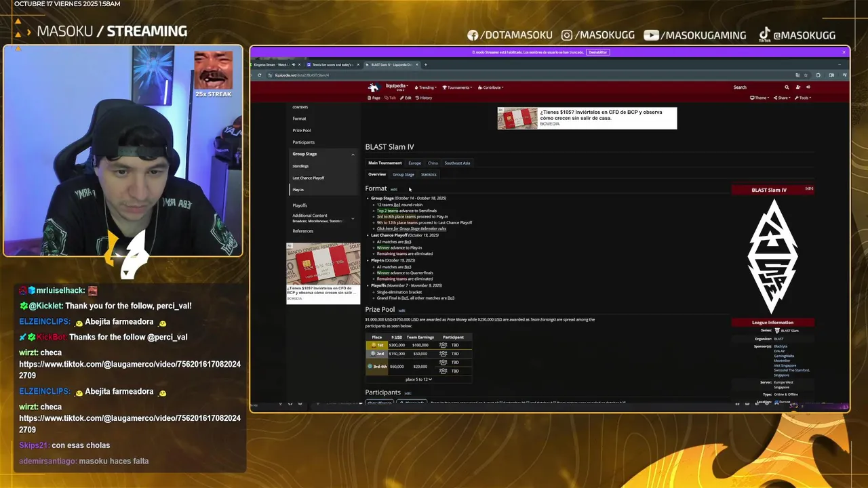This screenshot has height=488, width=868.
Task: Expand place 5 to 12 prize rows
Action: point(418,380)
